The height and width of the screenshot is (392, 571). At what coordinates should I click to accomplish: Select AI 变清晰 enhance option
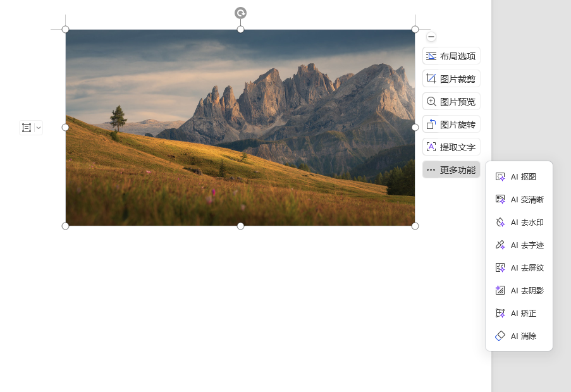519,200
